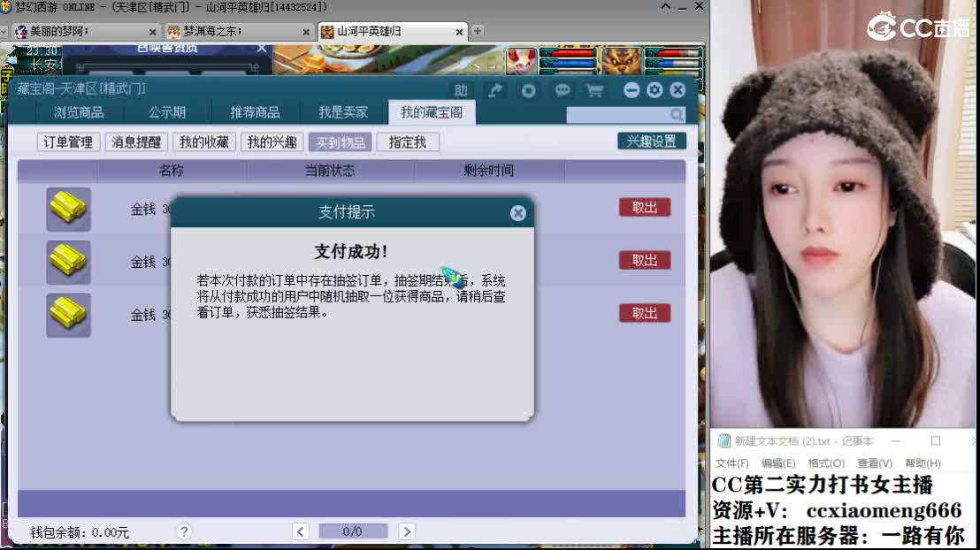Click the right pagination arrow next to 0/0
Image resolution: width=980 pixels, height=550 pixels.
click(x=408, y=532)
